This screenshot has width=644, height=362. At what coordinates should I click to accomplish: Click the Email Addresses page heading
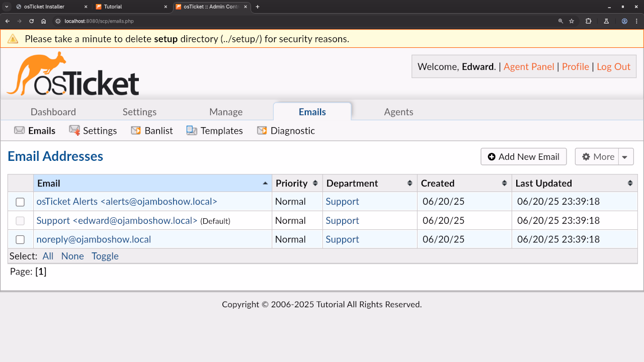click(x=55, y=156)
